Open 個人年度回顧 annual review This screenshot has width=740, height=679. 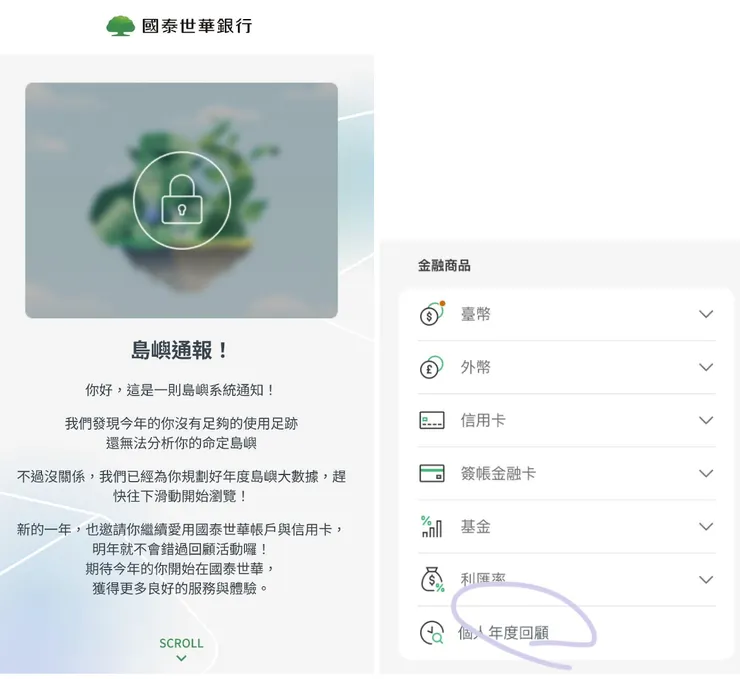567,633
